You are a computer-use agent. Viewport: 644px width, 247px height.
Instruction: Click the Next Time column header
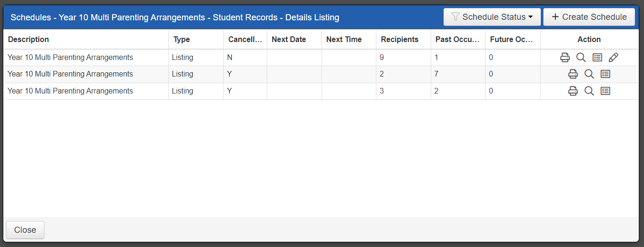344,40
